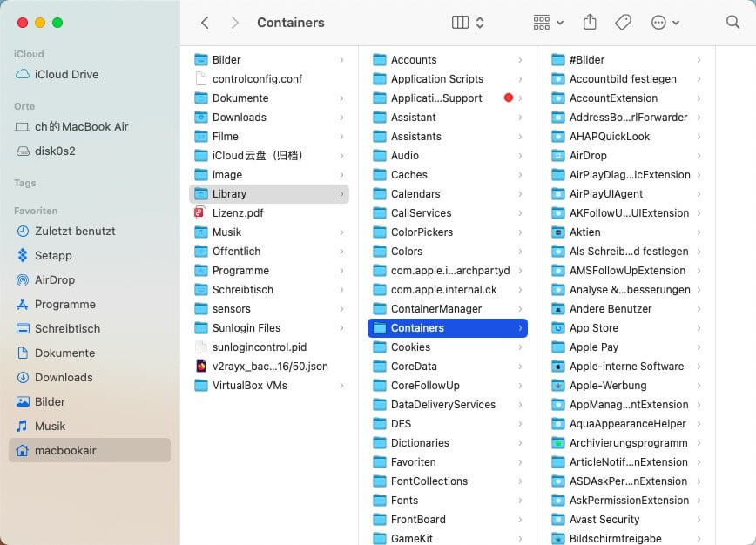The image size is (756, 545).
Task: Click the Dokumente sidebar icon
Action: (x=23, y=353)
